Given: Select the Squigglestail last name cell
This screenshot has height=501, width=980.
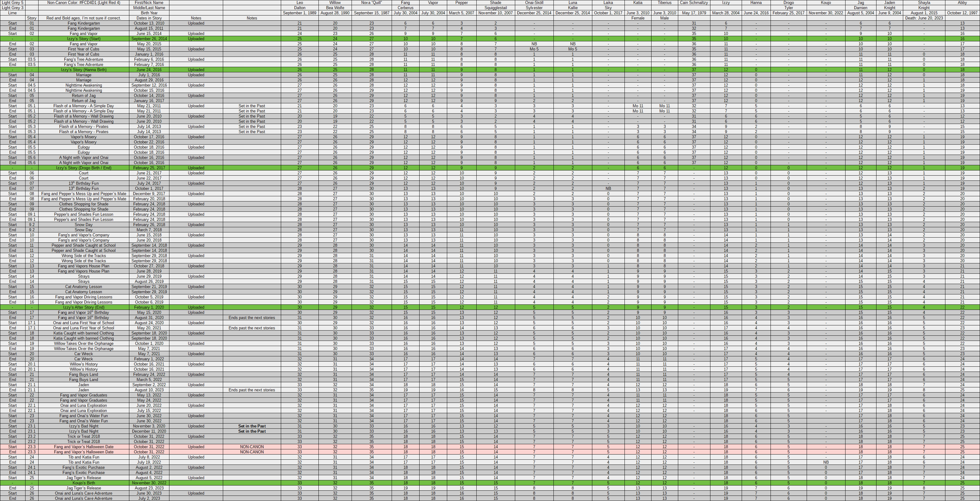Looking at the screenshot, I should point(495,8).
